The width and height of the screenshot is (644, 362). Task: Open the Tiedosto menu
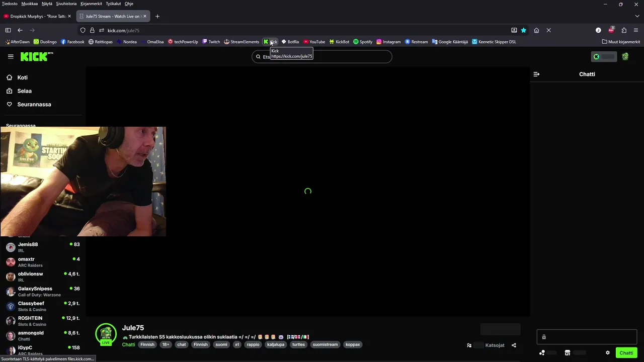click(x=10, y=4)
